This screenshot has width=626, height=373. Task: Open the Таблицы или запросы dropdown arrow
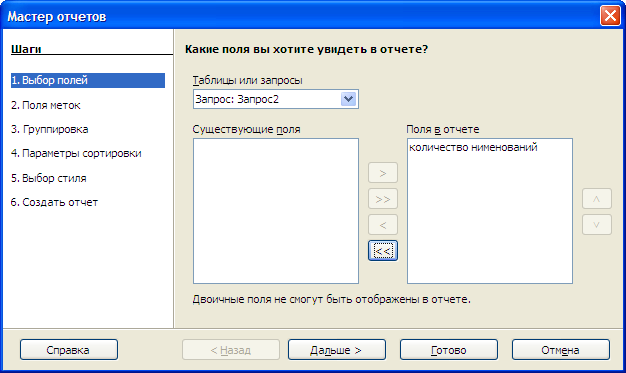[349, 99]
